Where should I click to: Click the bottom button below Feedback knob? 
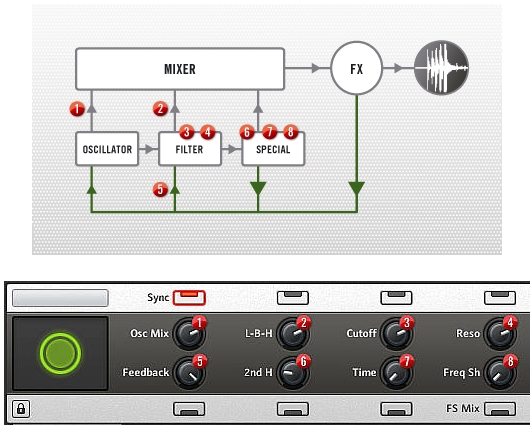tap(189, 409)
